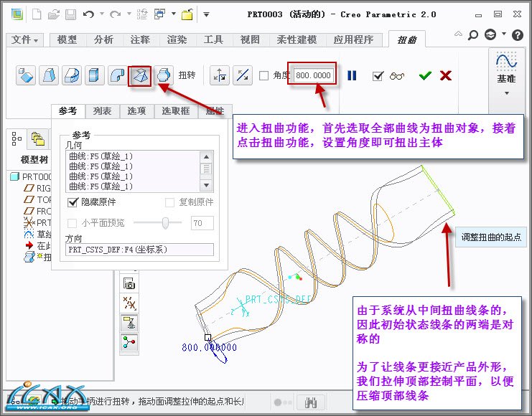
Task: Open the command search magnifier
Action: pyautogui.click(x=472, y=34)
